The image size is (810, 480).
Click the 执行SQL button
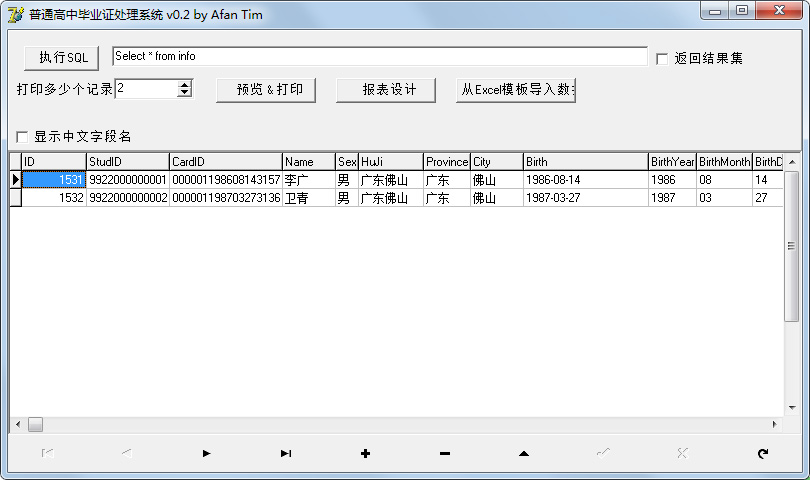pos(61,57)
